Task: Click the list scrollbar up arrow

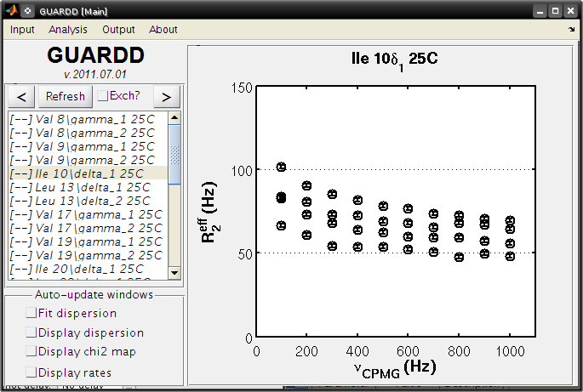Action: pyautogui.click(x=174, y=118)
